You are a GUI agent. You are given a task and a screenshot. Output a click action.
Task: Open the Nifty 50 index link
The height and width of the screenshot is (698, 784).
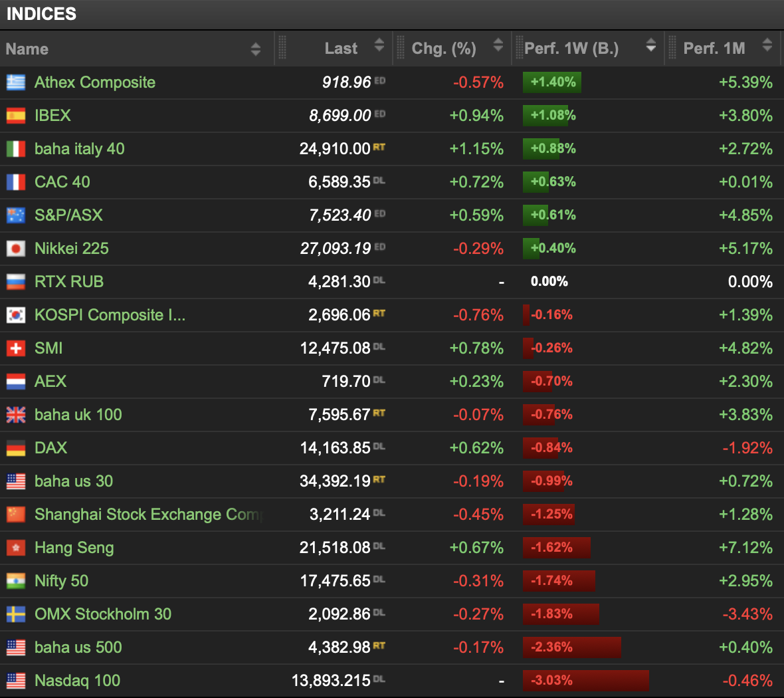click(62, 581)
